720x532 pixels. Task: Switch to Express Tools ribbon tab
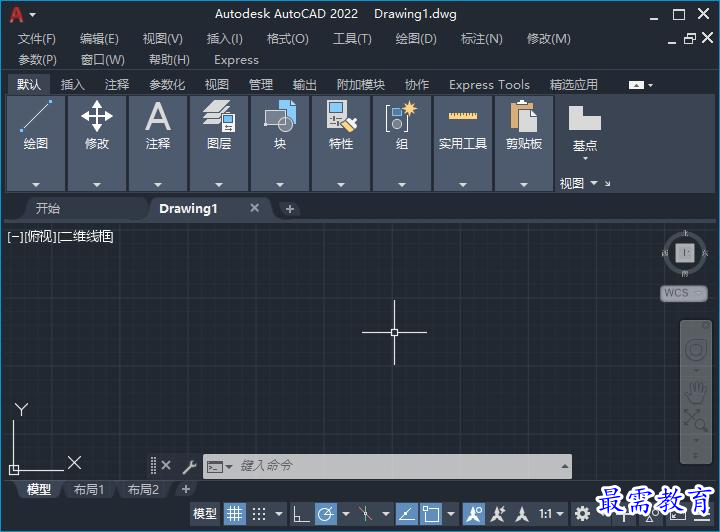(489, 84)
